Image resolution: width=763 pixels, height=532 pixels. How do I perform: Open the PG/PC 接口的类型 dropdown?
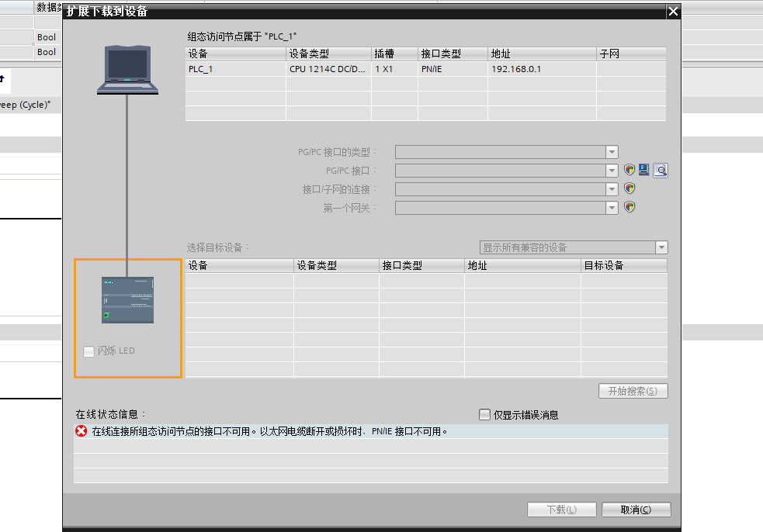pyautogui.click(x=612, y=152)
